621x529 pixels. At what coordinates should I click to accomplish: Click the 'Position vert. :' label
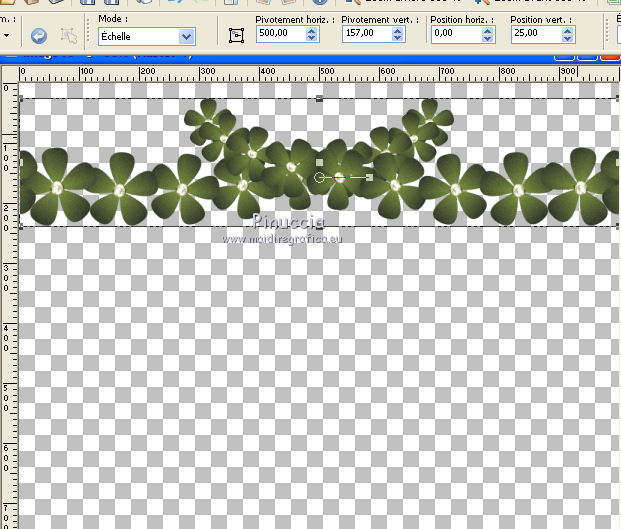(541, 19)
